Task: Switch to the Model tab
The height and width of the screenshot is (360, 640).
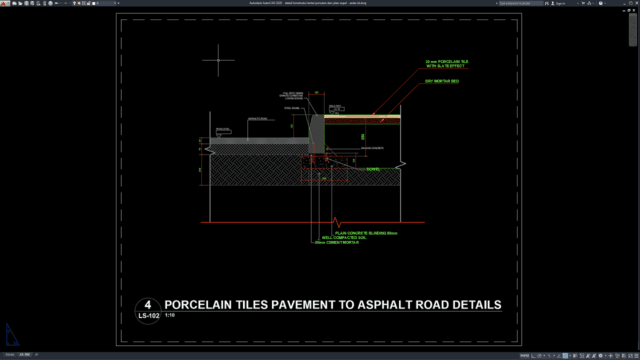Action: (x=10, y=355)
